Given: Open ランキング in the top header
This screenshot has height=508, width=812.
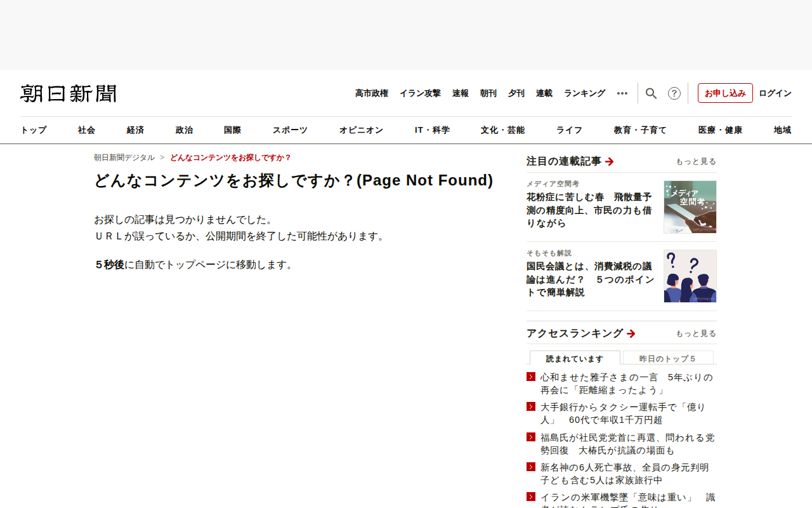Looking at the screenshot, I should 585,93.
